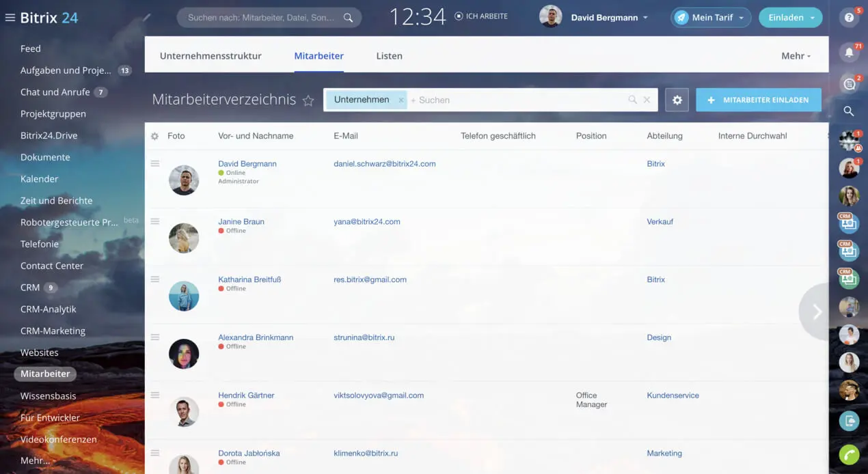Go to Contact Center in the sidebar
The height and width of the screenshot is (474, 868).
(52, 266)
